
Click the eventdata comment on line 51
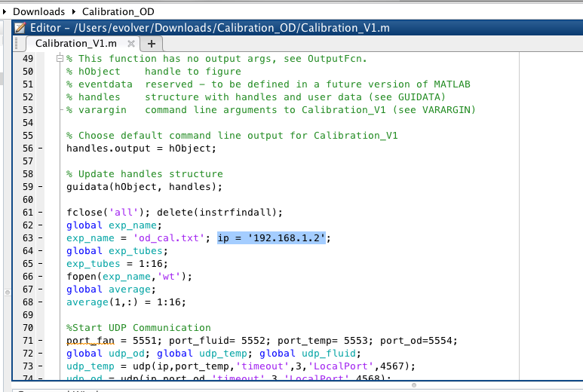click(x=268, y=84)
